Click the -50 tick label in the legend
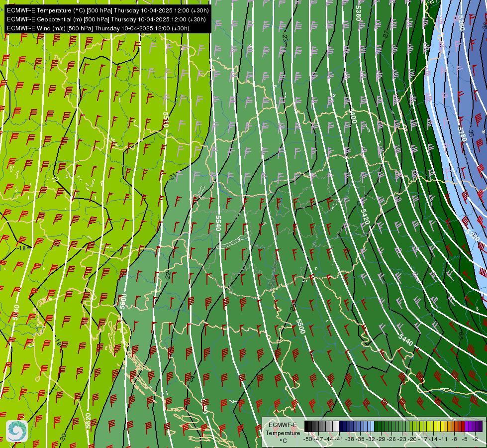This screenshot has height=448, width=487. coord(308,439)
